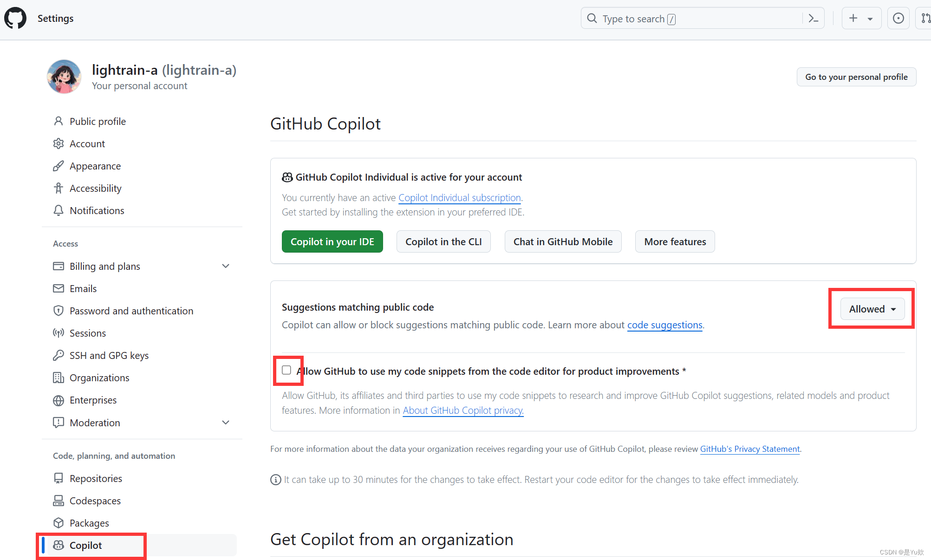931x560 pixels.
Task: Enable code snippets for product improvements checkbox
Action: point(286,370)
